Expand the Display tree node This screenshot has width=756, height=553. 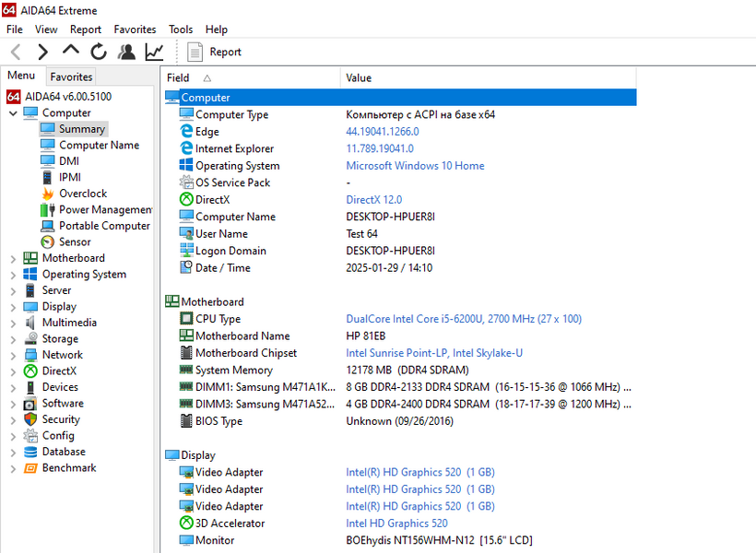pyautogui.click(x=13, y=307)
